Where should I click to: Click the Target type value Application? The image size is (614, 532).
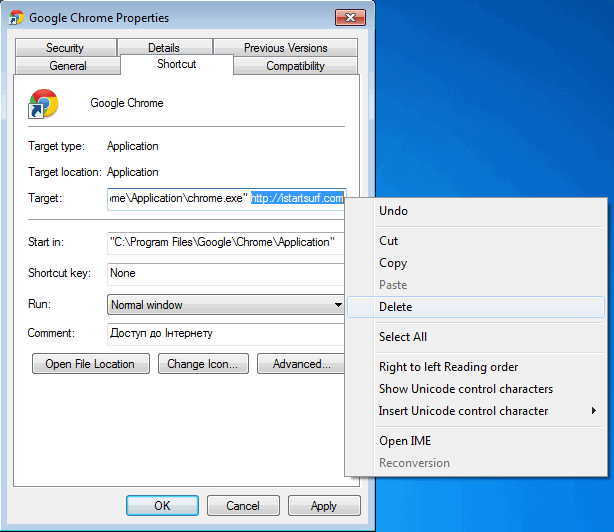(133, 146)
